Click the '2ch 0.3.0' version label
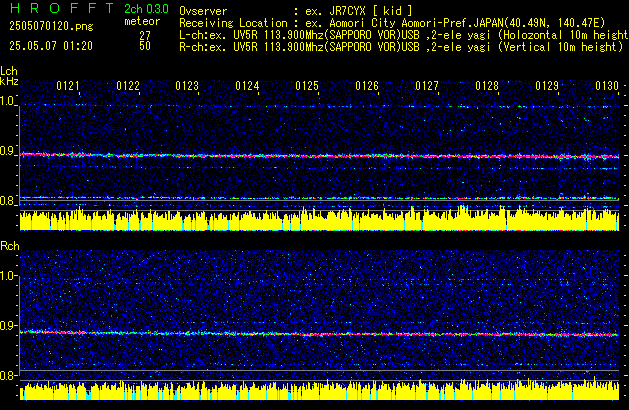629x410 pixels. click(146, 9)
